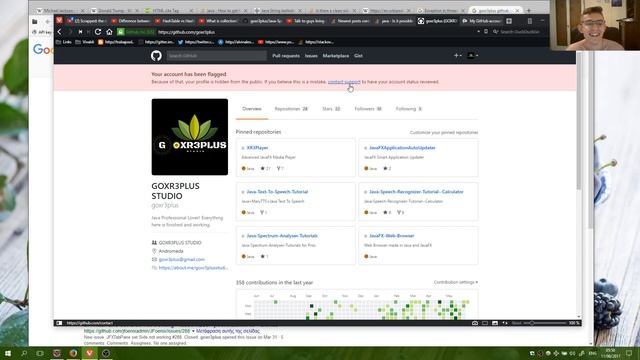This screenshot has width=640, height=360.
Task: Open the JavaFXApplicationAutoUpdater repository
Action: [402, 148]
